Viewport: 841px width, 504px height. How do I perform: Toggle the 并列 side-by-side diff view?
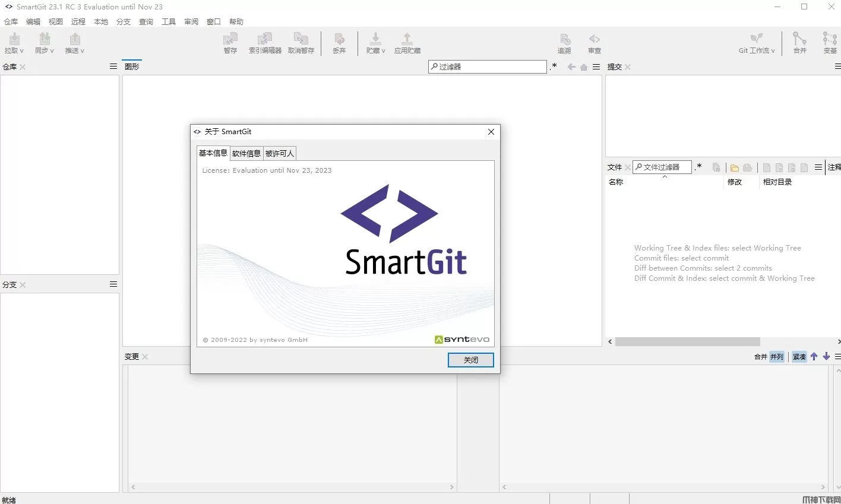(x=776, y=357)
